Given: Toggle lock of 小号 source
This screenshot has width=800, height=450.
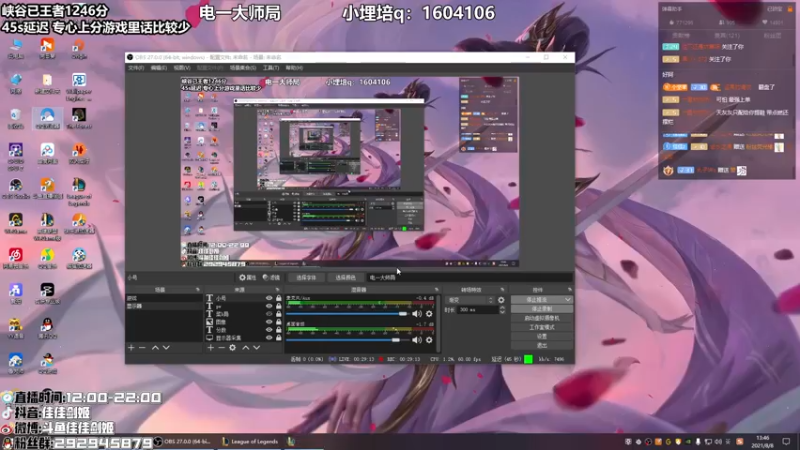Looking at the screenshot, I should (x=279, y=298).
